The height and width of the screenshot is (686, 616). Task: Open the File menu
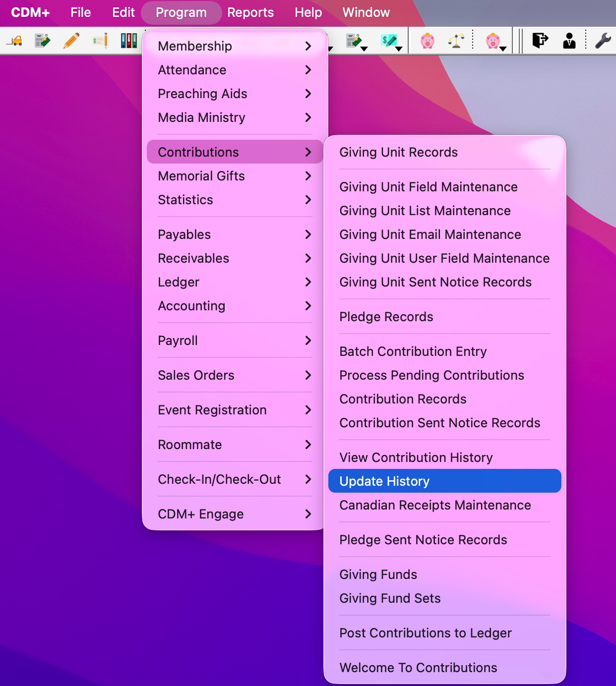tap(81, 12)
